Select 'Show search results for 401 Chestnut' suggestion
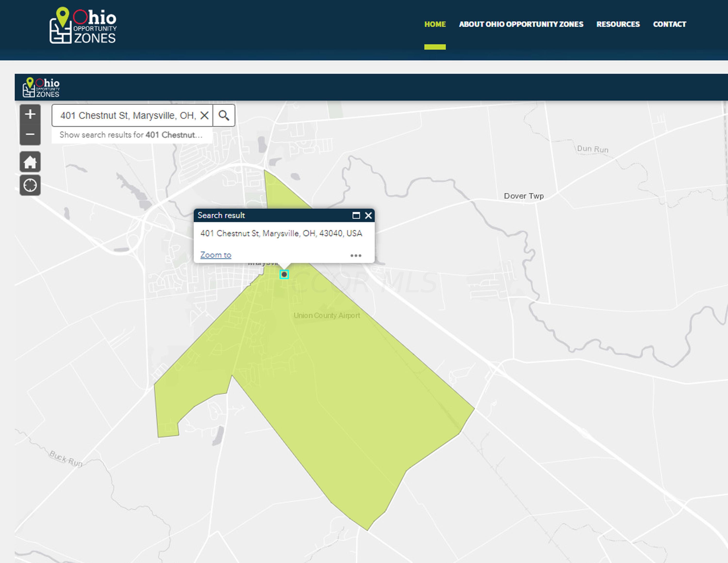Screen dimensions: 728x563 (132, 135)
